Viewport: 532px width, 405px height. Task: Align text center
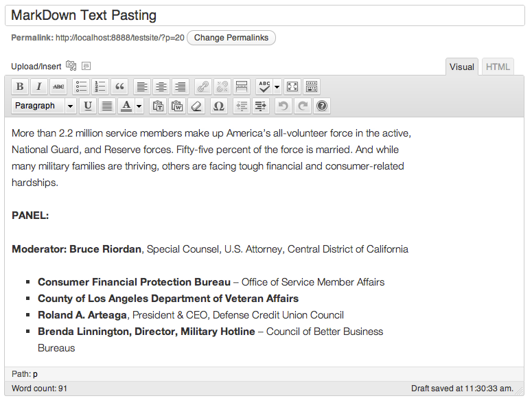click(161, 86)
